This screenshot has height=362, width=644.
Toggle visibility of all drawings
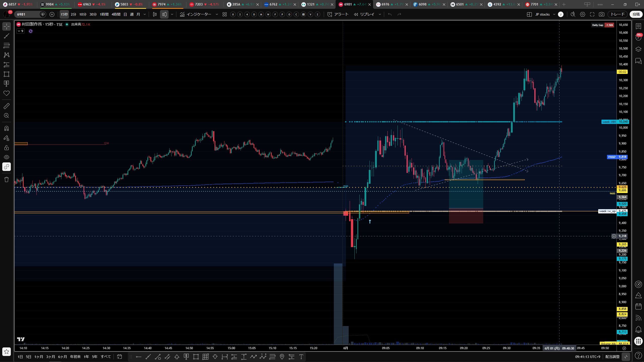tap(7, 157)
